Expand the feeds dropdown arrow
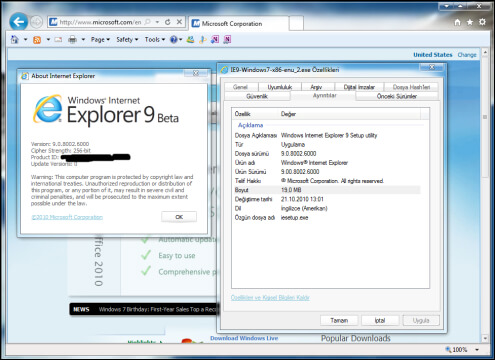495x360 pixels. 48,40
